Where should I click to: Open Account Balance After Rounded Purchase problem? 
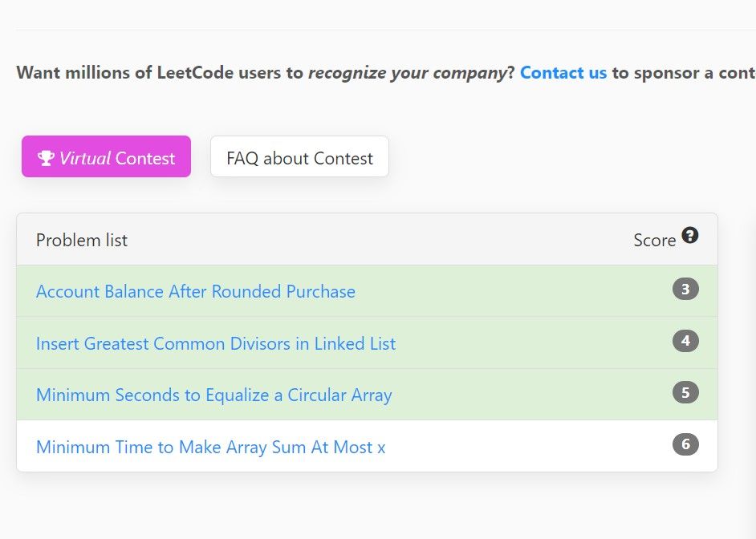pyautogui.click(x=196, y=291)
